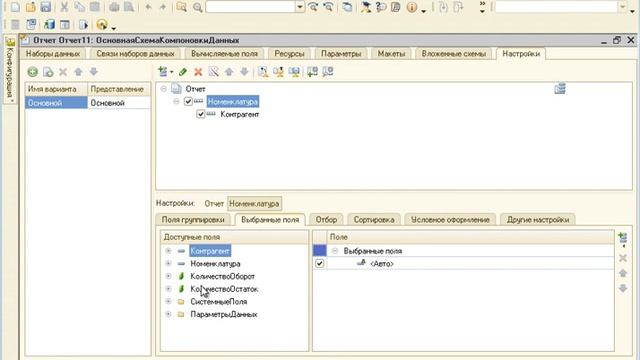
Task: Collapse the Отчет root node
Action: coord(164,89)
